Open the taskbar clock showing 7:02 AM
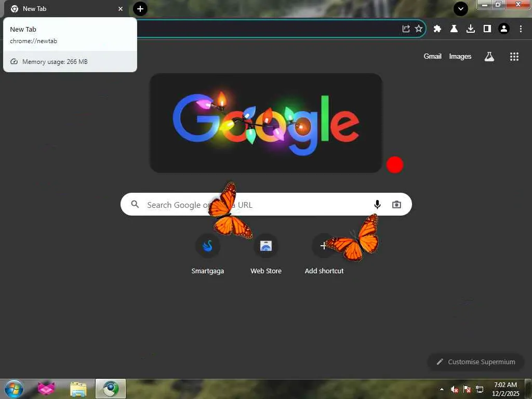 pos(505,389)
